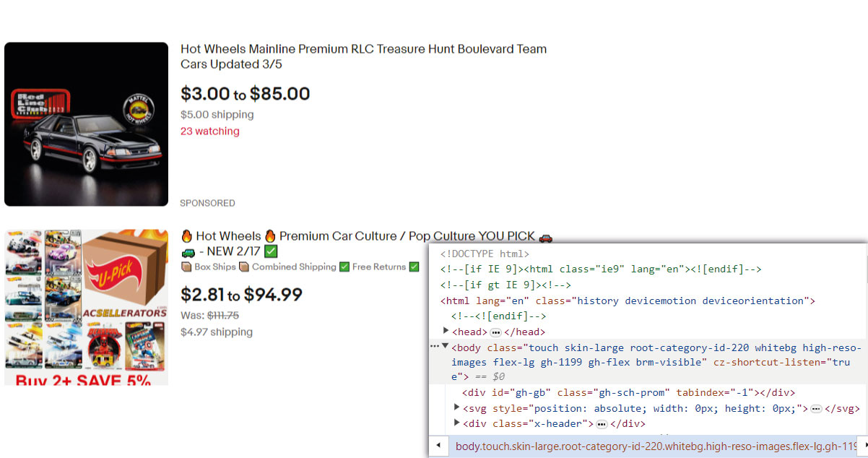The height and width of the screenshot is (458, 868).
Task: Click the checkmark beside Combined Shipping
Action: coord(344,267)
